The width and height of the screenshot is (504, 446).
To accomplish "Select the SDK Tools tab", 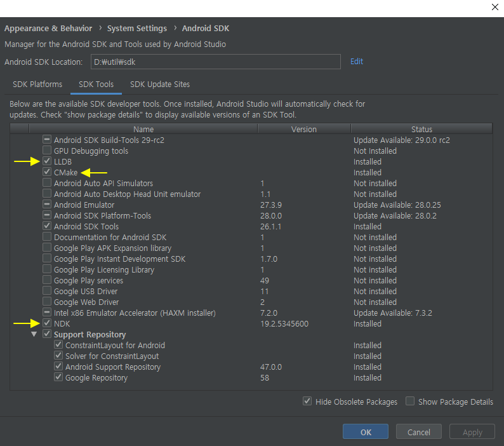I will tap(96, 84).
